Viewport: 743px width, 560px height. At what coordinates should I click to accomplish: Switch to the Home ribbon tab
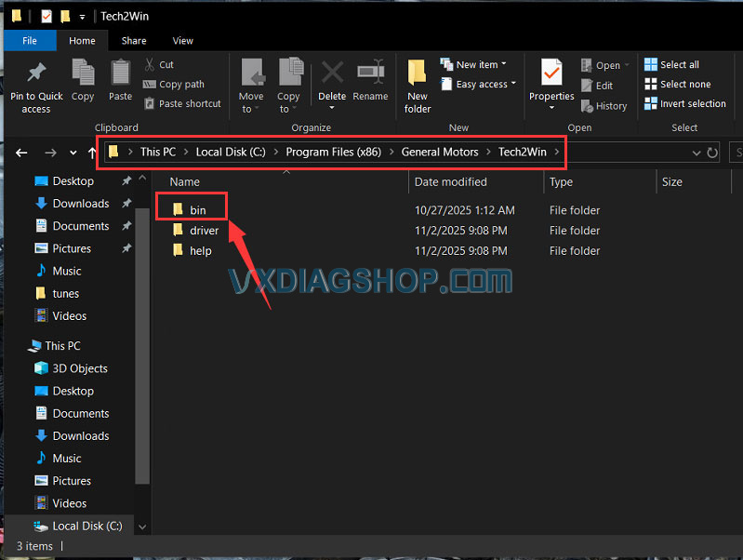point(82,41)
